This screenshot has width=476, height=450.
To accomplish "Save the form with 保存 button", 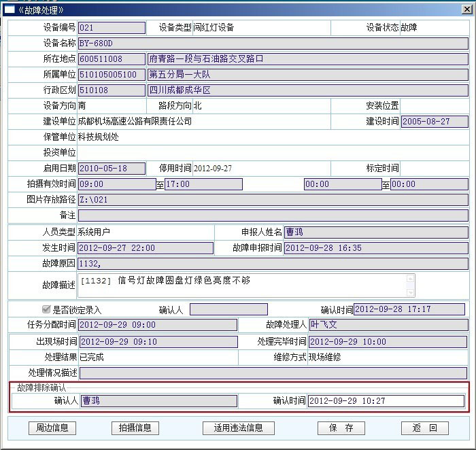I will (x=341, y=428).
